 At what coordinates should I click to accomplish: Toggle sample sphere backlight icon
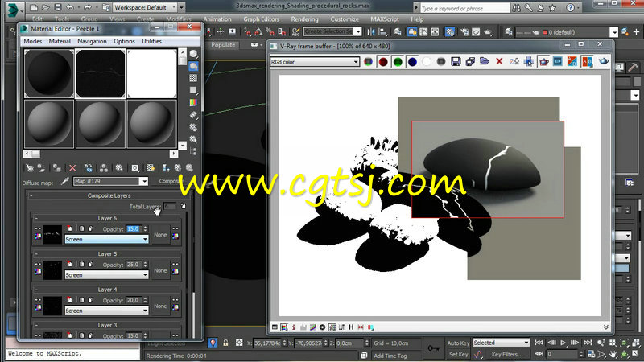(193, 66)
